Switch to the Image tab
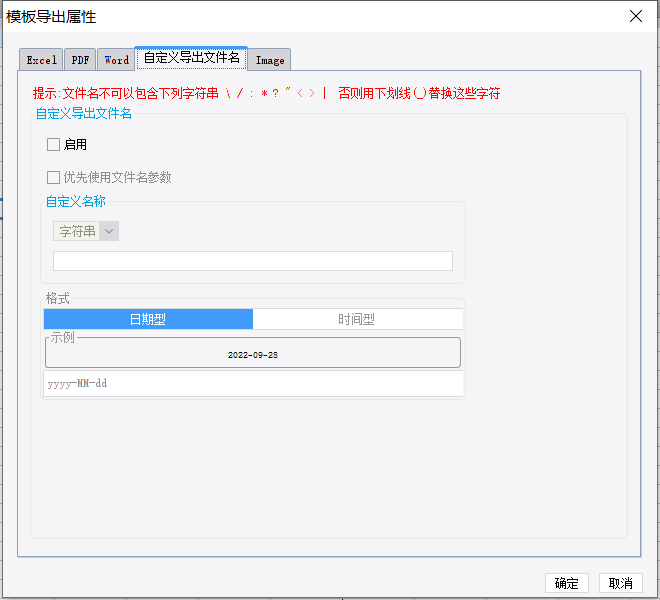 (x=270, y=60)
